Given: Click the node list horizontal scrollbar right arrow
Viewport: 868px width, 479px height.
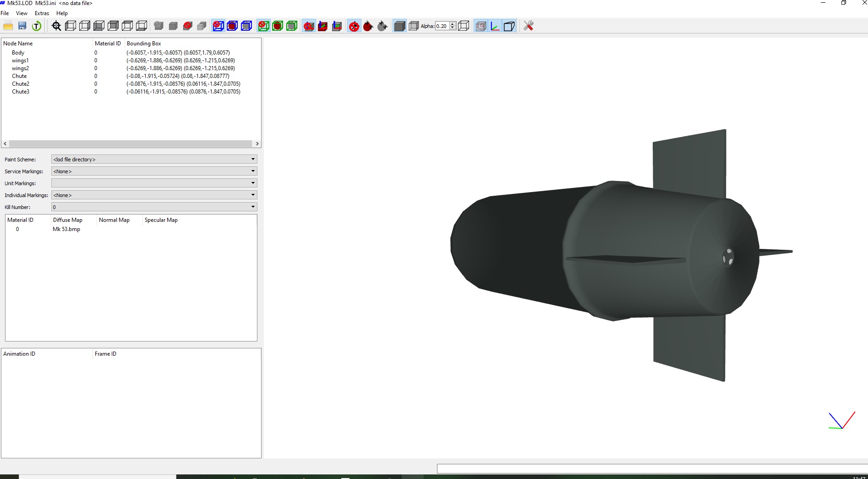Looking at the screenshot, I should 257,144.
